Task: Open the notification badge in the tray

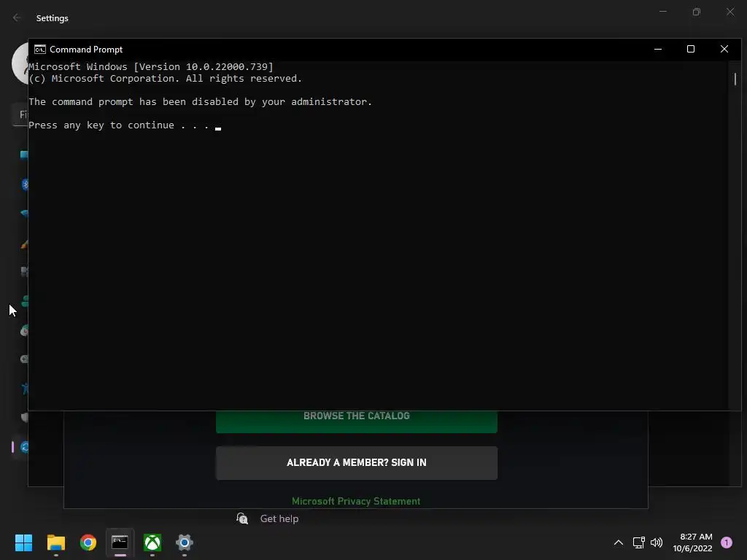Action: click(x=726, y=542)
